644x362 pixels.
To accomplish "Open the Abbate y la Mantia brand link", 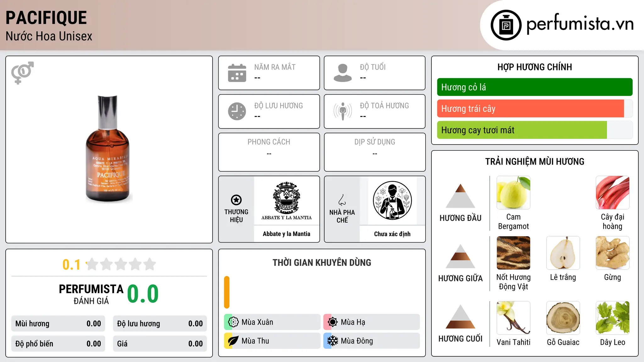I will pyautogui.click(x=286, y=234).
